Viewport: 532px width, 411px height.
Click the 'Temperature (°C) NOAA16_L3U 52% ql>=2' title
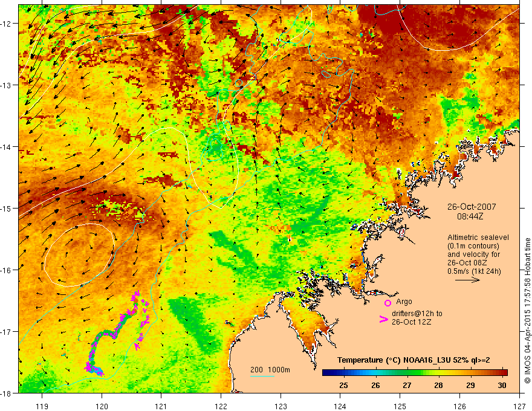(x=414, y=360)
